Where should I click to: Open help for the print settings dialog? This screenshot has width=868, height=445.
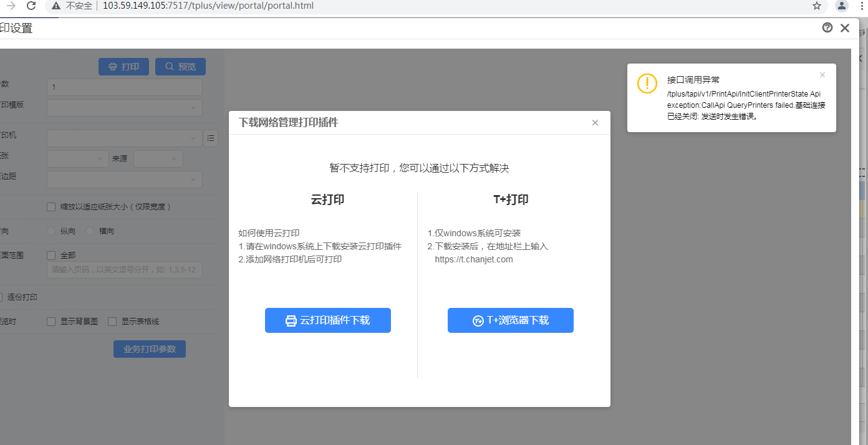click(x=827, y=27)
